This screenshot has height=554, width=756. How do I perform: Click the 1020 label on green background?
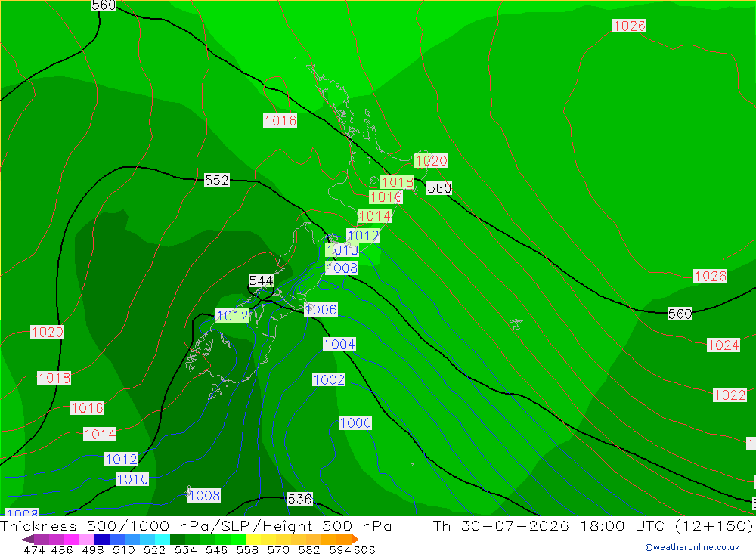click(x=431, y=161)
